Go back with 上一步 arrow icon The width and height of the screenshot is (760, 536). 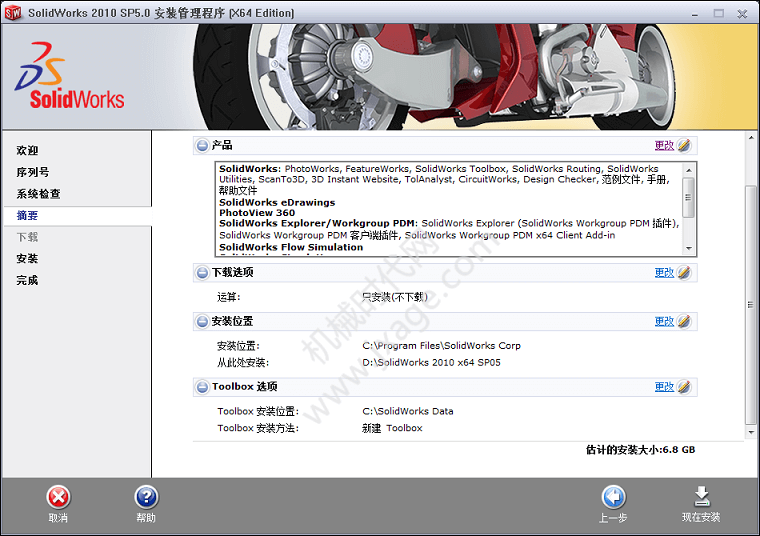[x=613, y=497]
